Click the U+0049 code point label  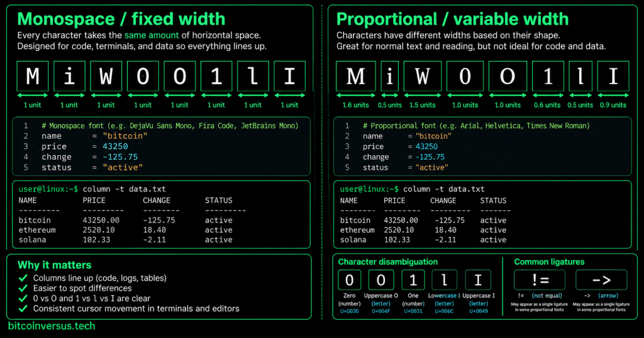[478, 312]
